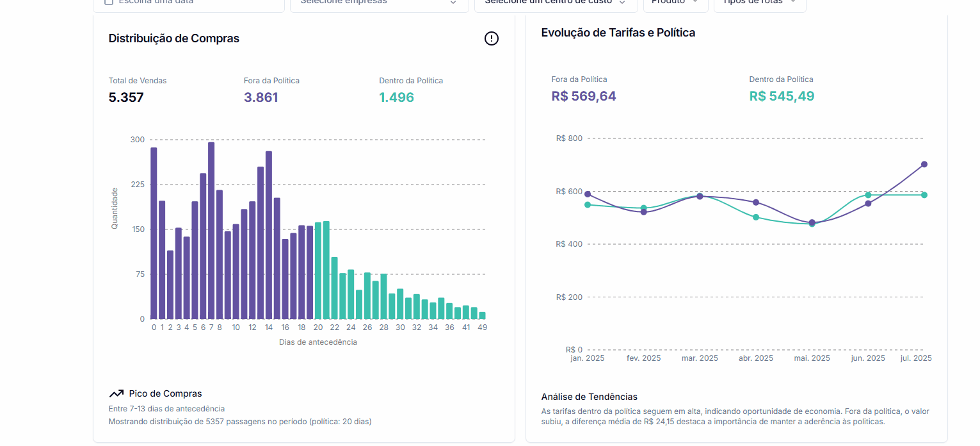The height and width of the screenshot is (446, 980).
Task: Click the last green bar at day 49
Action: [x=483, y=315]
